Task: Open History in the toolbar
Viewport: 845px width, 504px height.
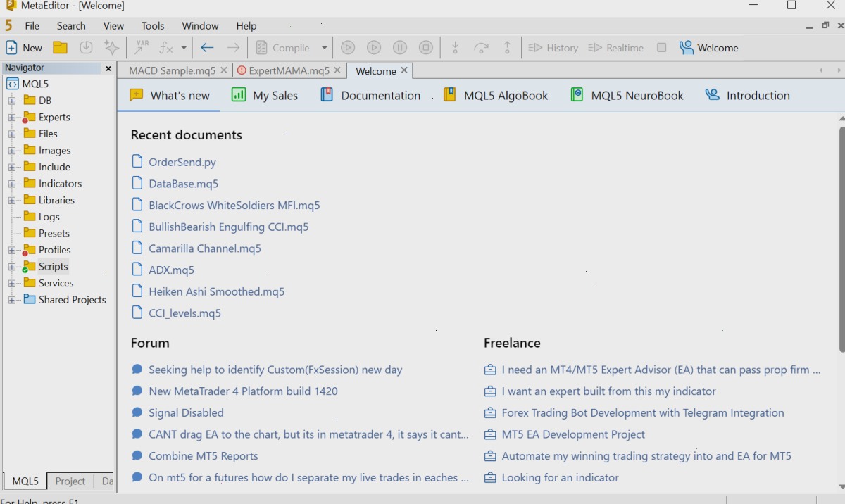Action: (553, 48)
